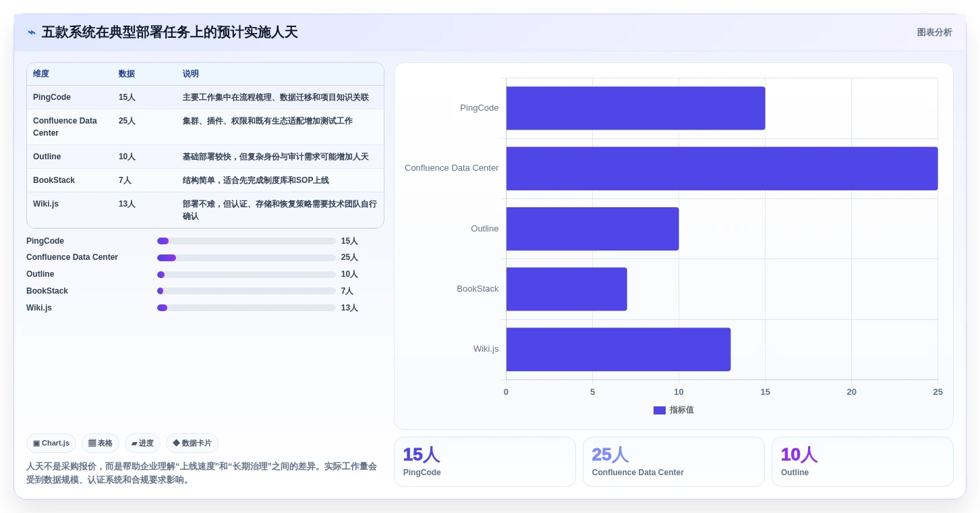Image resolution: width=980 pixels, height=513 pixels.
Task: Click the footnote paragraph starting 人天不是采购报价
Action: pyautogui.click(x=202, y=473)
